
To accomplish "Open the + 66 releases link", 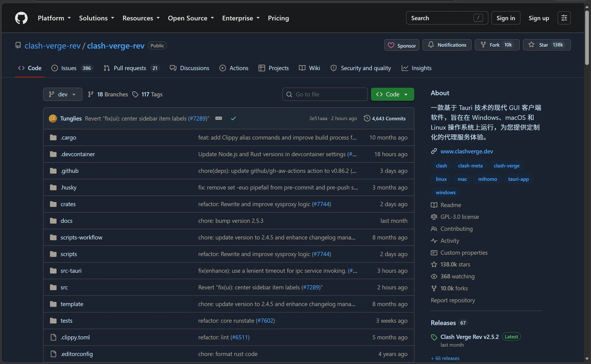I will (445, 358).
